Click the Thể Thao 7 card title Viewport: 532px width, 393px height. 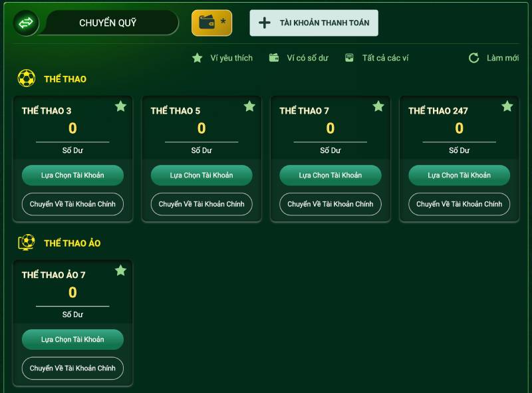(305, 110)
